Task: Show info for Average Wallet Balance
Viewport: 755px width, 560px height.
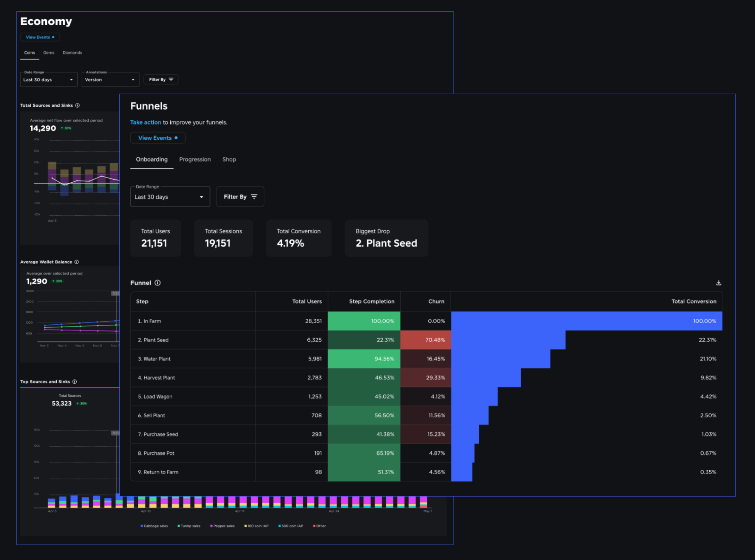Action: (x=77, y=262)
